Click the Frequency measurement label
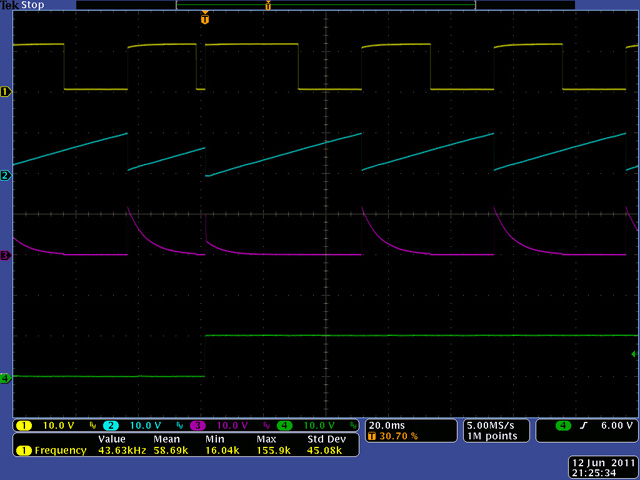Image resolution: width=640 pixels, height=480 pixels. click(60, 451)
